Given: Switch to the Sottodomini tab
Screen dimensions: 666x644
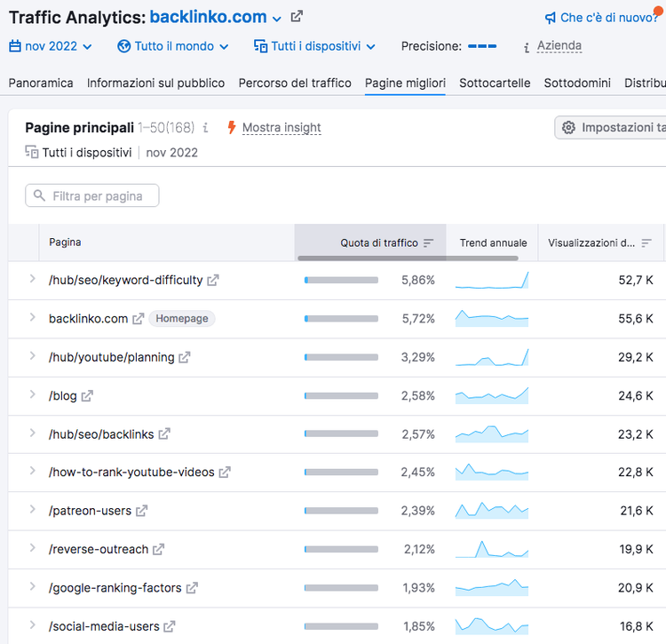Looking at the screenshot, I should [x=577, y=83].
